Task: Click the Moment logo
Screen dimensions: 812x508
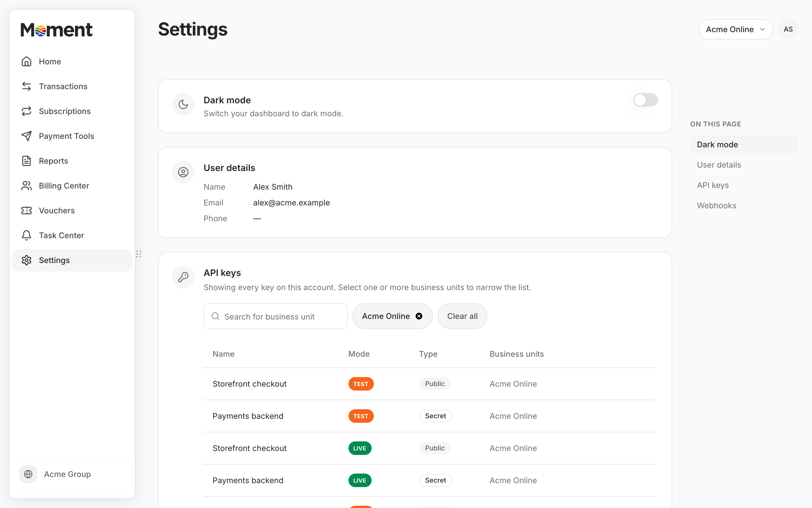Action: click(56, 30)
